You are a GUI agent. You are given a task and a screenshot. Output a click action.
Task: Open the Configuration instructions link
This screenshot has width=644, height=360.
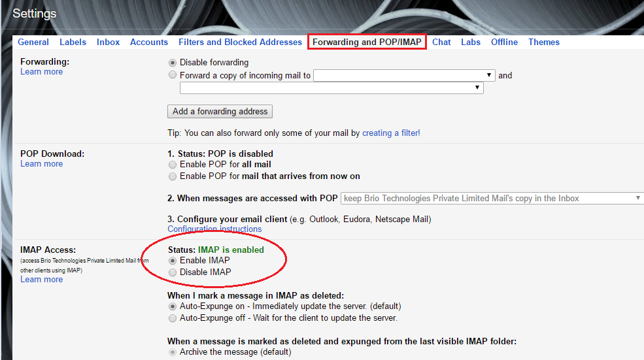(x=214, y=229)
